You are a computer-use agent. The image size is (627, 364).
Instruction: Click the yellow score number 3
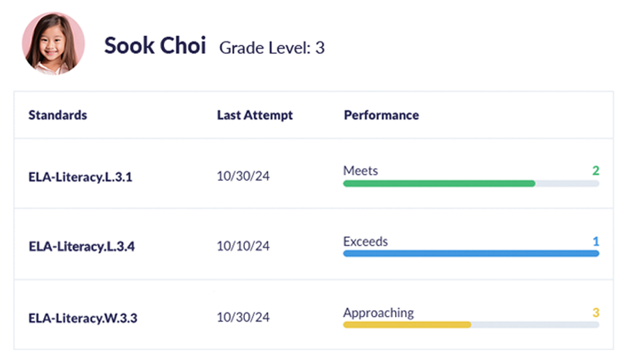tap(596, 313)
